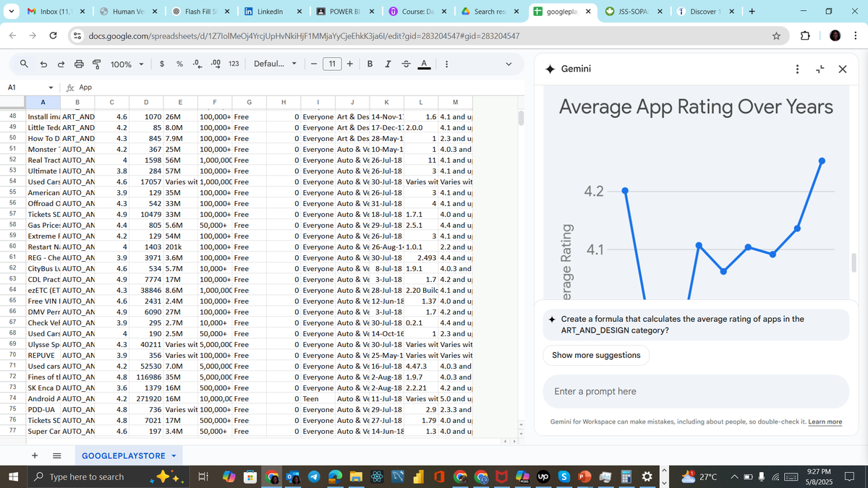Open the text color picker
Image resolution: width=868 pixels, height=488 pixels.
pos(424,64)
